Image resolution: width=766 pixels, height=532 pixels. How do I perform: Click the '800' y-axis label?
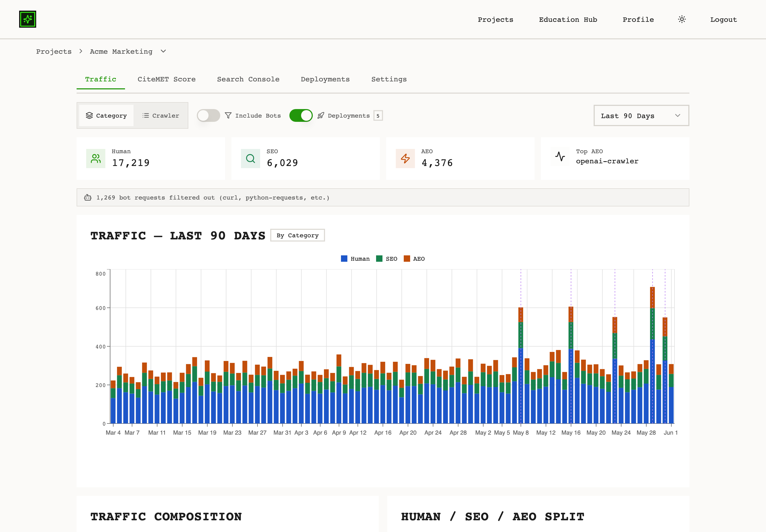pos(101,274)
